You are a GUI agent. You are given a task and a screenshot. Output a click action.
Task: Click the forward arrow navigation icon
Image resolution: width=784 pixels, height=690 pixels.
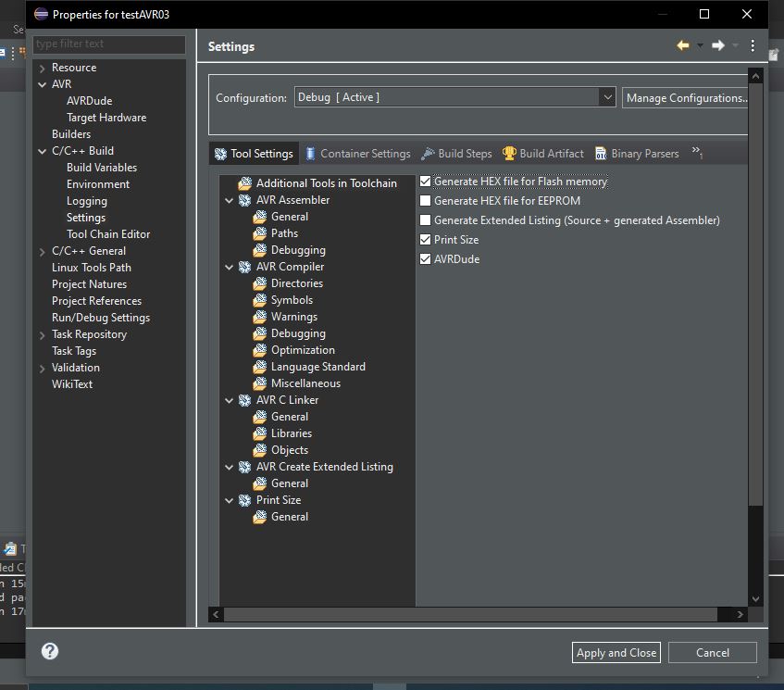(x=718, y=46)
